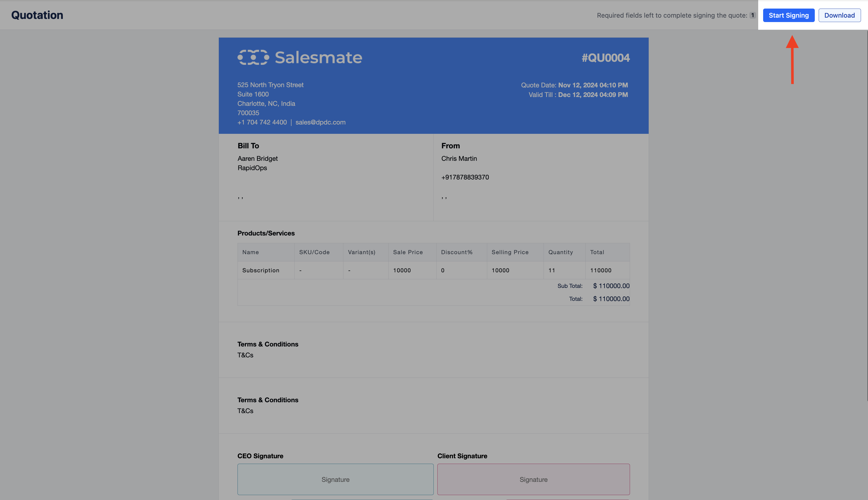Viewport: 868px width, 500px height.
Task: Click 'Suite 1600' in address
Action: coord(253,94)
